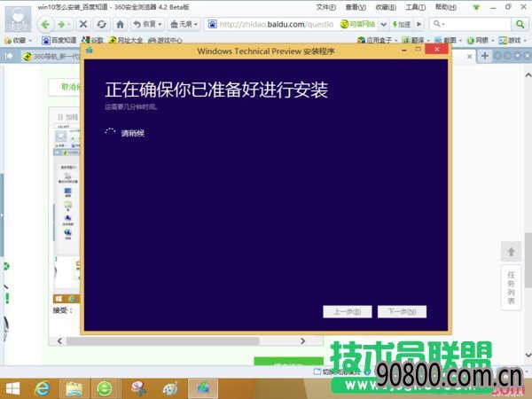Viewport: 532px width, 399px height.
Task: Click the browser back arrow button
Action: point(46,25)
